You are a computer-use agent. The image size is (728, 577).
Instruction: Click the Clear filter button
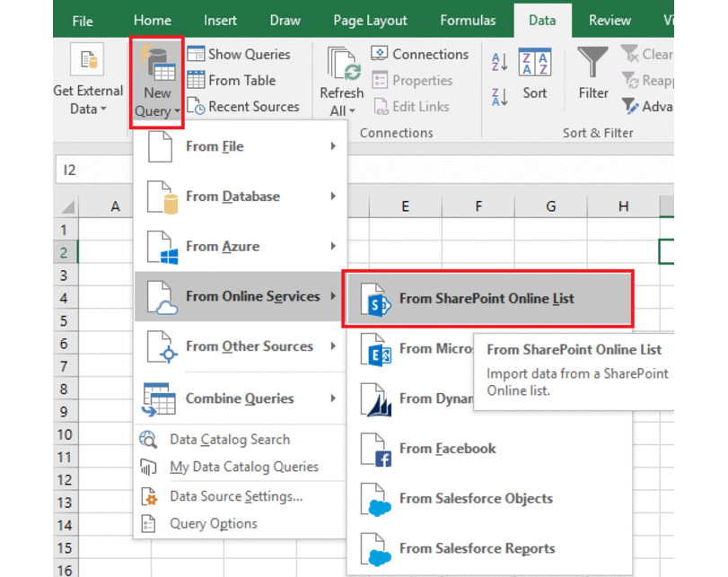click(646, 54)
